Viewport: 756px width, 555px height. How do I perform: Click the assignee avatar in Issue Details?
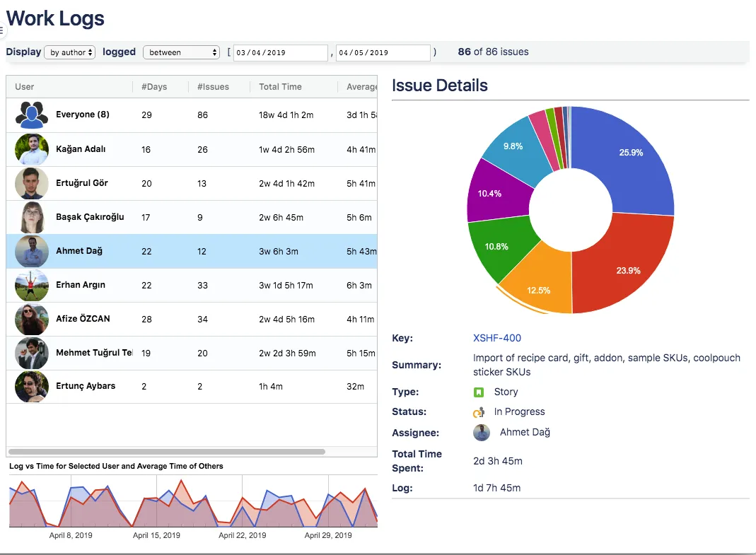tap(481, 433)
